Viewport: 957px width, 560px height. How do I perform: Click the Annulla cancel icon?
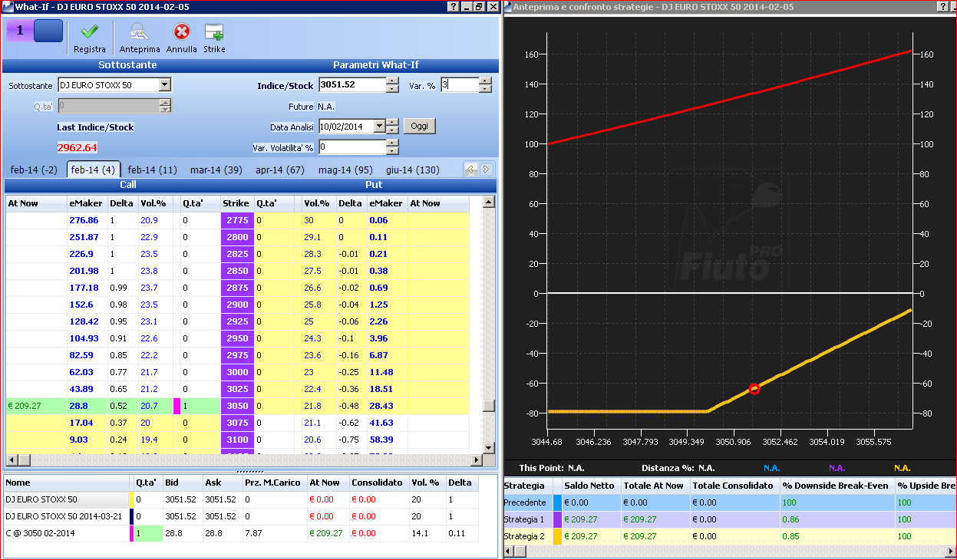(181, 31)
